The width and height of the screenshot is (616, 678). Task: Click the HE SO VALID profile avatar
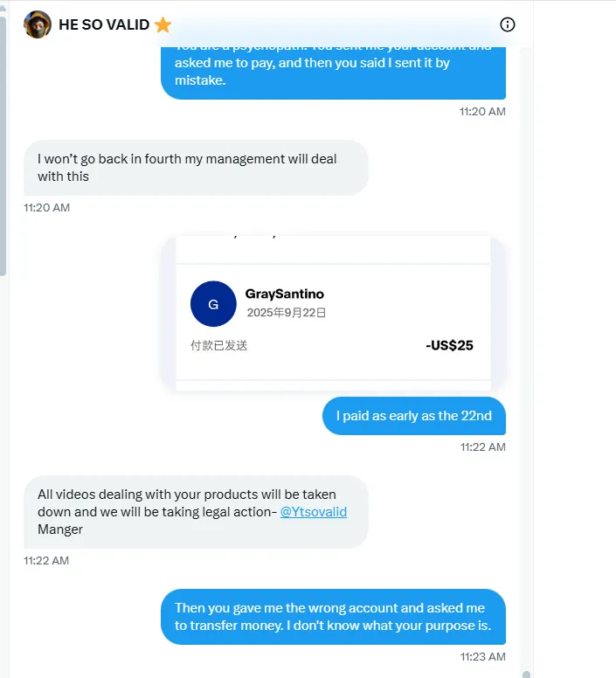coord(38,24)
